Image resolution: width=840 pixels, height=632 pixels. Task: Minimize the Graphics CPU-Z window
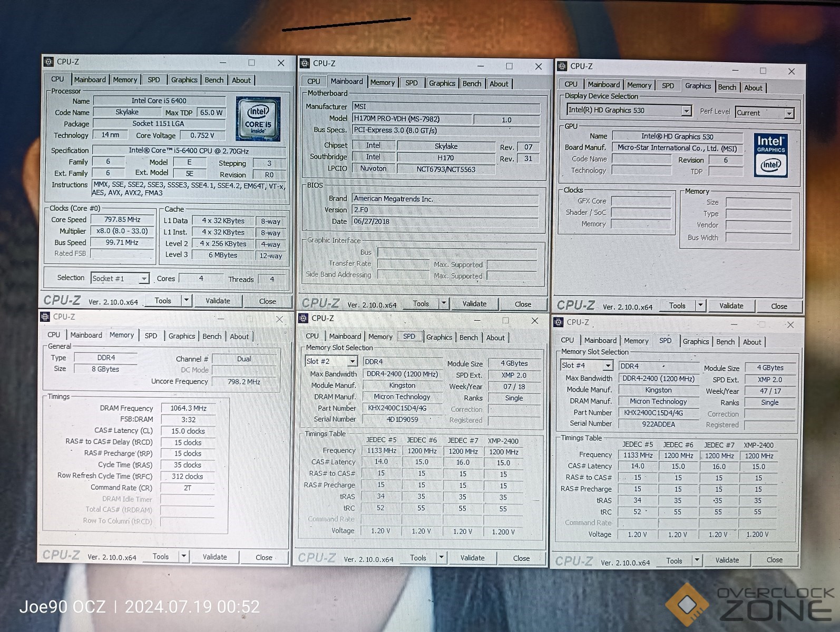pos(735,70)
